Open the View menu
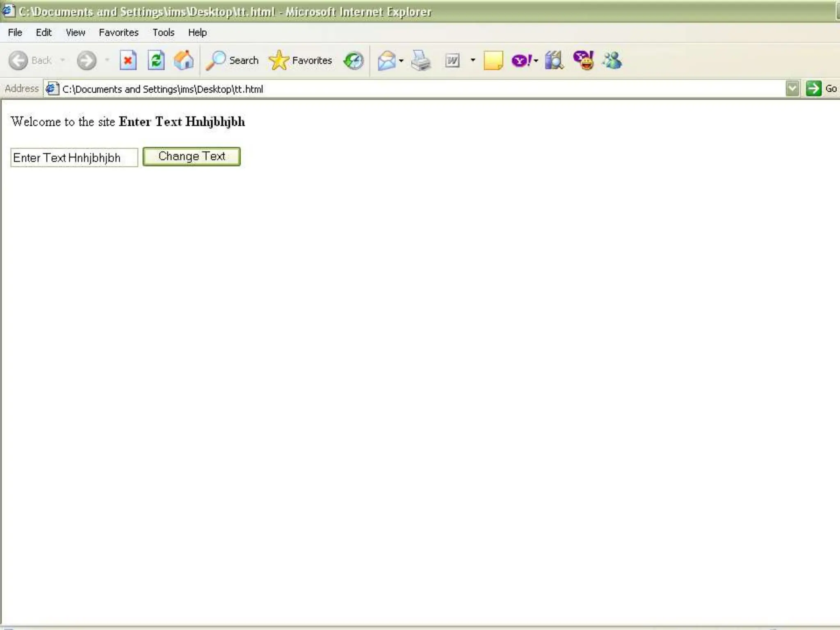840x630 pixels. tap(75, 32)
